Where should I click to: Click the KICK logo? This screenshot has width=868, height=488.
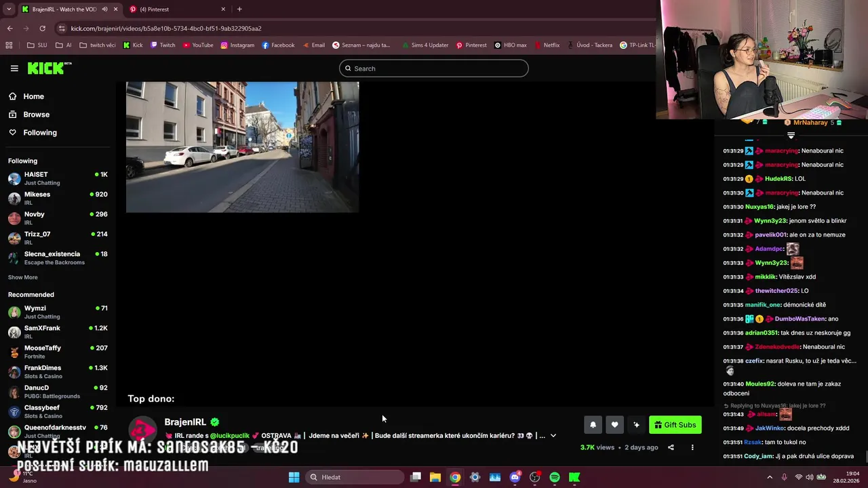click(49, 68)
